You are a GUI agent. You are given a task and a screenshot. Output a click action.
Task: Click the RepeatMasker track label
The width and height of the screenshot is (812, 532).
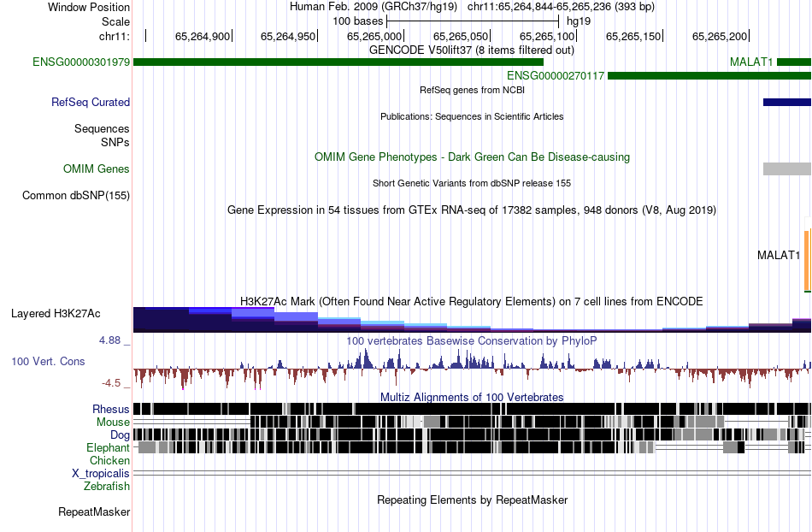[x=94, y=511]
